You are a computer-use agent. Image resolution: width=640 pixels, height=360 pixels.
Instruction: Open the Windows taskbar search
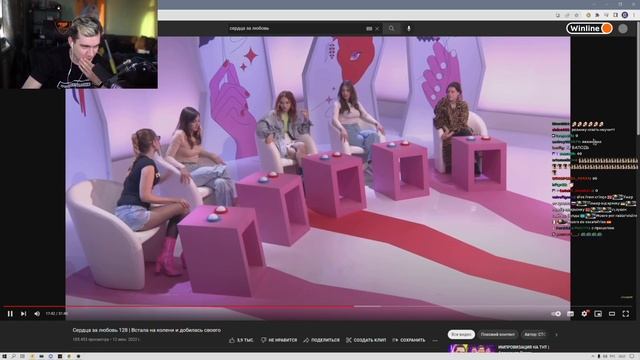13,356
